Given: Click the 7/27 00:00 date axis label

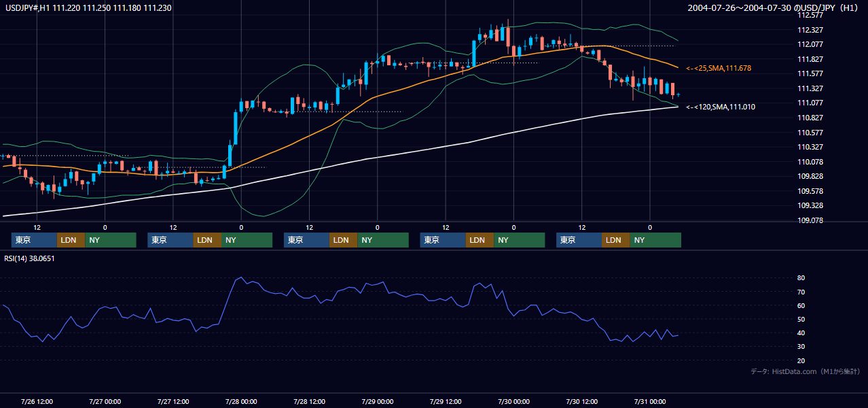Looking at the screenshot, I should 105,401.
